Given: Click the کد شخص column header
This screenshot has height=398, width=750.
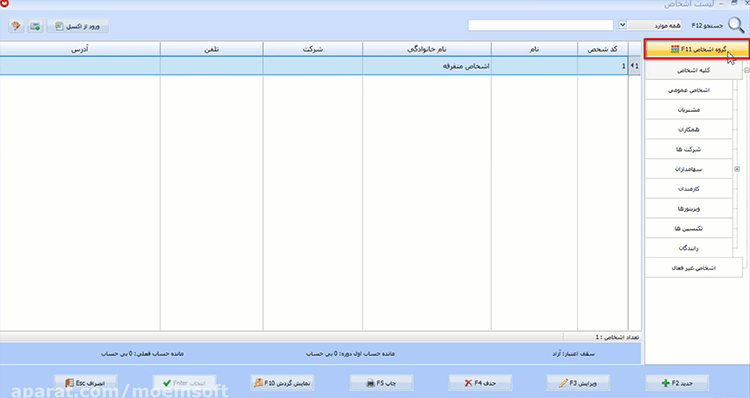Looking at the screenshot, I should pos(602,49).
